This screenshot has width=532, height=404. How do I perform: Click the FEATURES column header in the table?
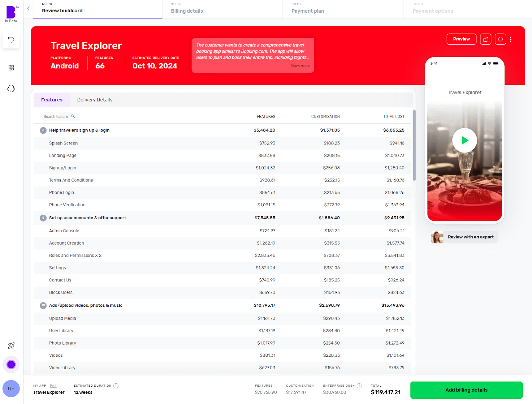pos(266,116)
